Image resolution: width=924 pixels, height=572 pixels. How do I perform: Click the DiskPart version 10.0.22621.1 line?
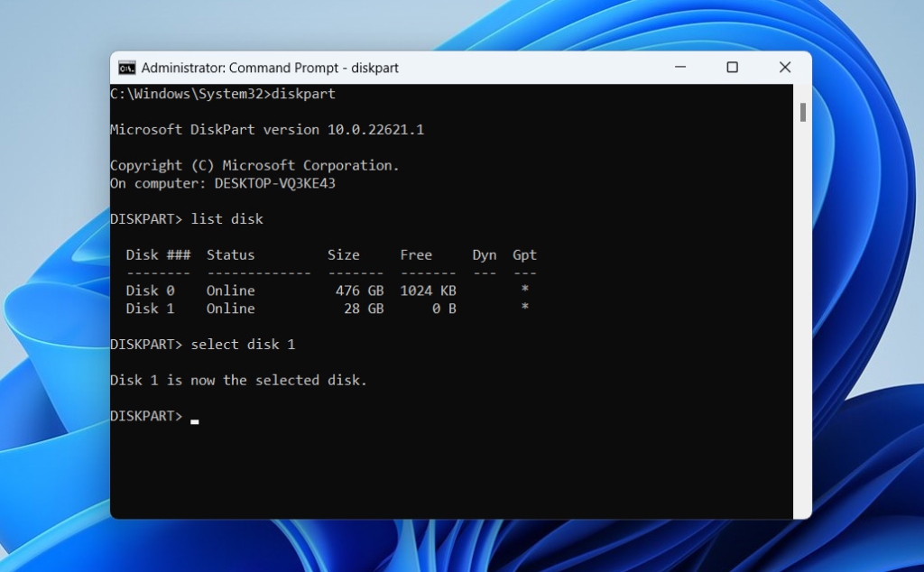coord(266,129)
